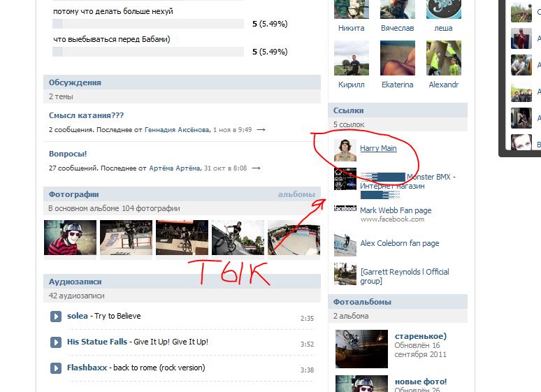Viewport: 541px width, 392px height.
Task: Open the Вопросы! discussion topic
Action: pos(68,154)
